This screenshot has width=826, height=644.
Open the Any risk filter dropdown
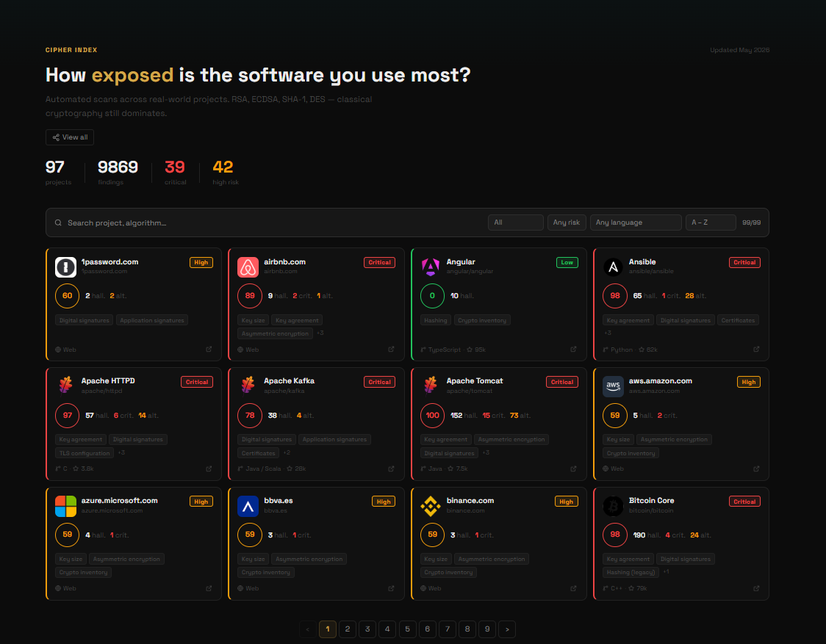[x=567, y=222]
